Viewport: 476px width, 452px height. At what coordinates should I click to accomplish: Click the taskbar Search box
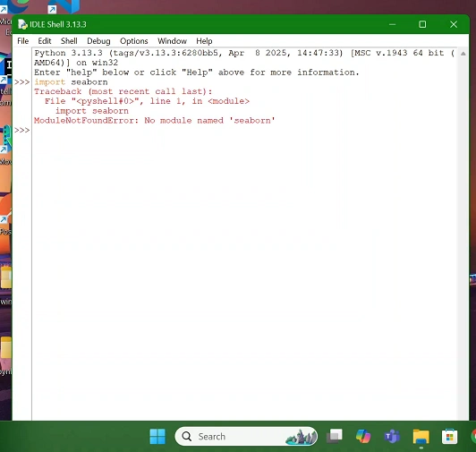(x=246, y=437)
